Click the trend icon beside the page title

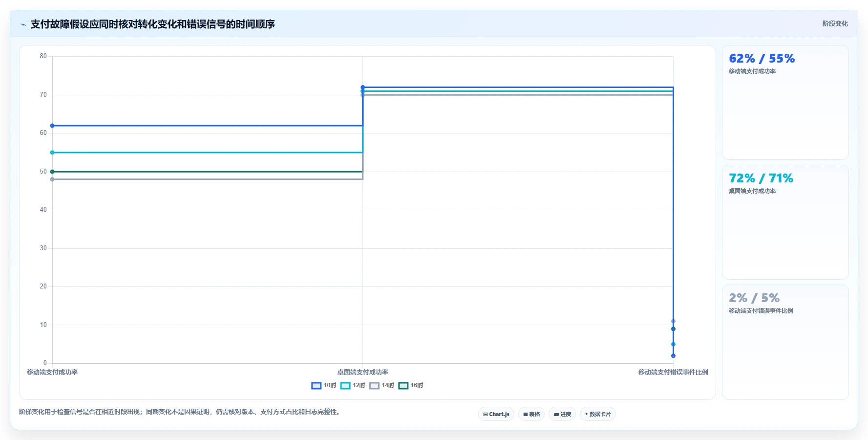point(23,24)
